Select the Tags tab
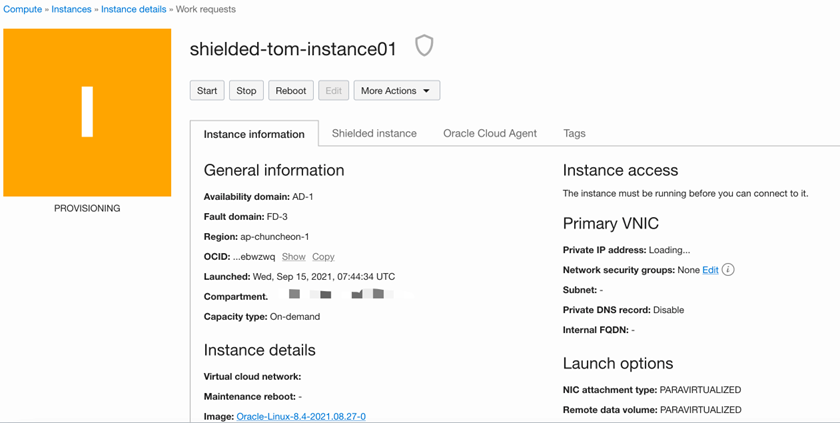The image size is (840, 423). [574, 133]
